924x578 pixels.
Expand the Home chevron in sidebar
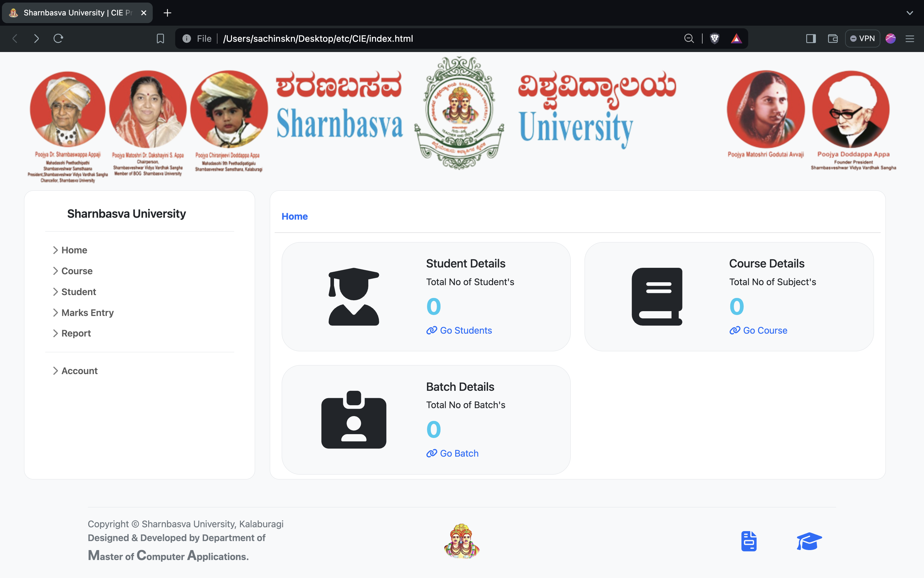pyautogui.click(x=56, y=250)
